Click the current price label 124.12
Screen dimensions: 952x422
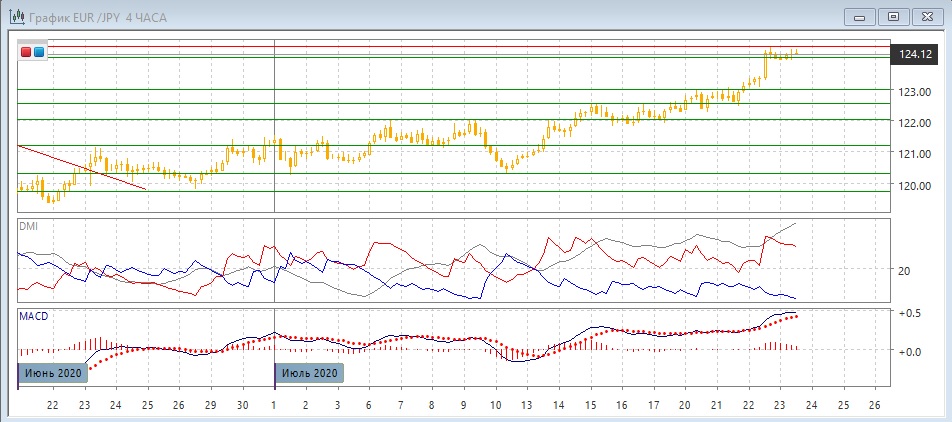click(x=916, y=55)
